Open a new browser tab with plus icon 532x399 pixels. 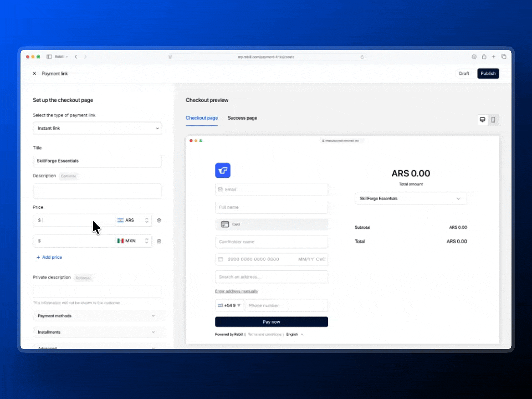[x=494, y=57]
